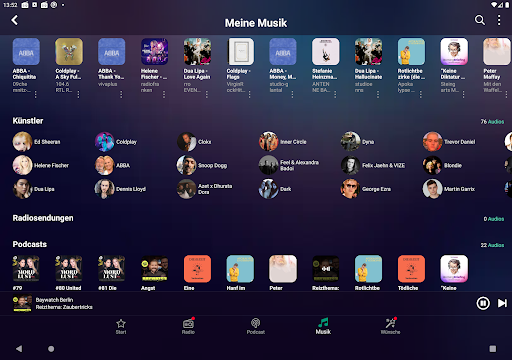Open options for ABBA Money track
The height and width of the screenshot is (360, 512).
[x=292, y=95]
